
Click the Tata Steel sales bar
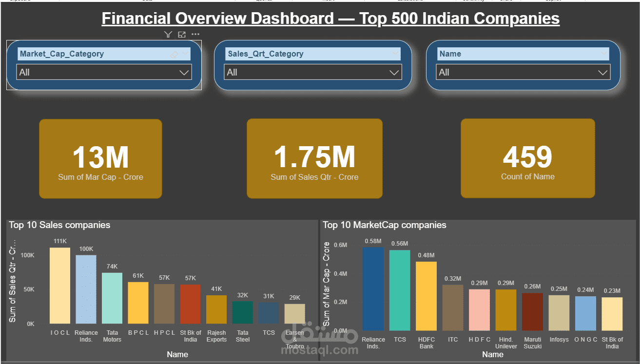(243, 312)
